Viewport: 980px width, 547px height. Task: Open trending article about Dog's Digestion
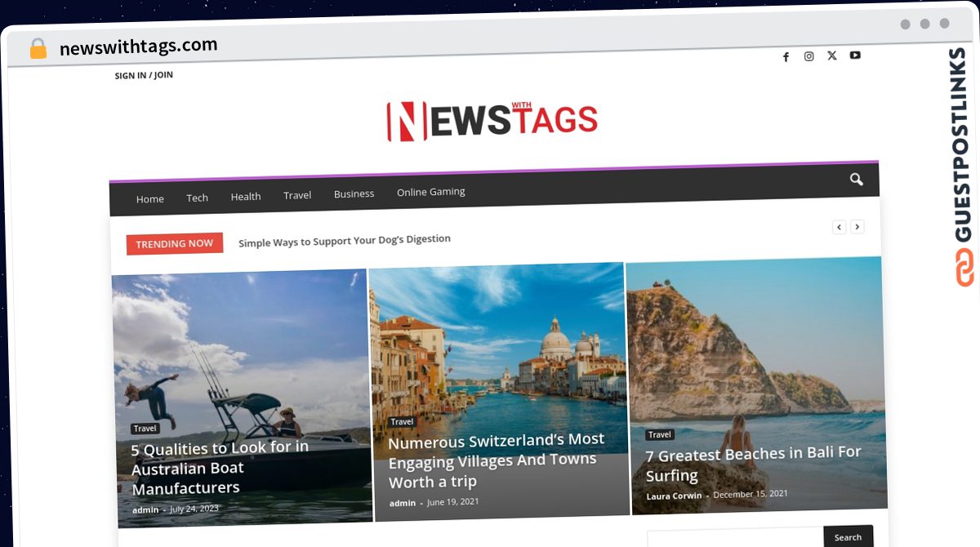(345, 240)
